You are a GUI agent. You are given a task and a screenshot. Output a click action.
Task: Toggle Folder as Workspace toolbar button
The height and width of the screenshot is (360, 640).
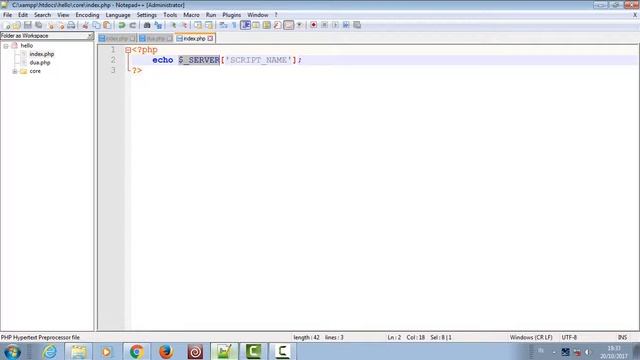tap(289, 25)
